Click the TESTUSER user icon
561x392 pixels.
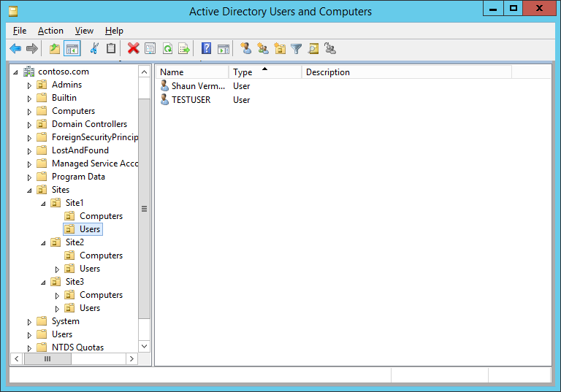(164, 99)
